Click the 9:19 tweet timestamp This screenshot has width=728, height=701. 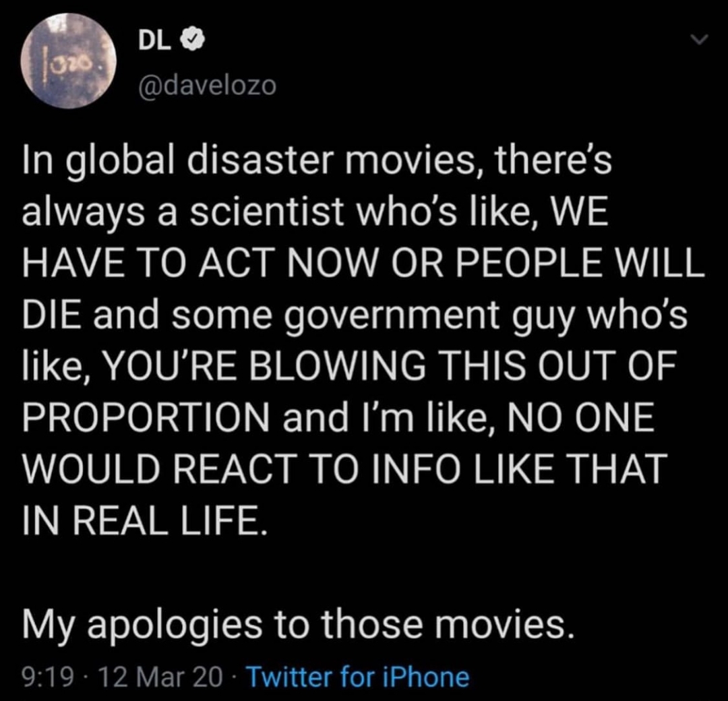(48, 677)
